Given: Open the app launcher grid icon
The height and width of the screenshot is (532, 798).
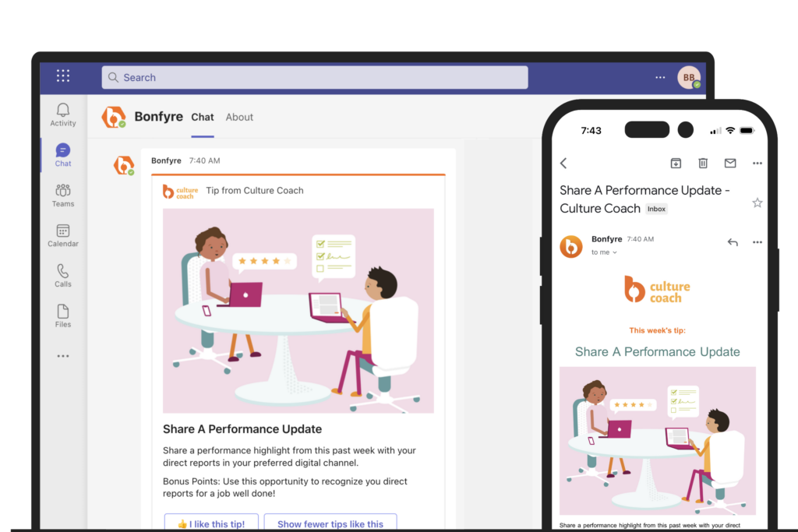Looking at the screenshot, I should pos(63,76).
